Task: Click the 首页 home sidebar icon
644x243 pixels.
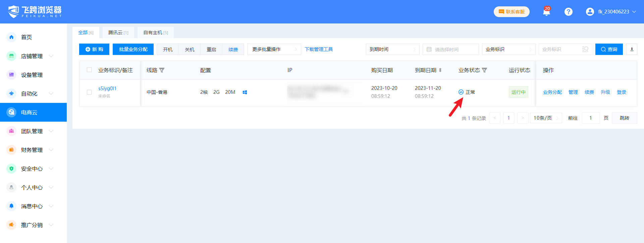Action: click(11, 37)
